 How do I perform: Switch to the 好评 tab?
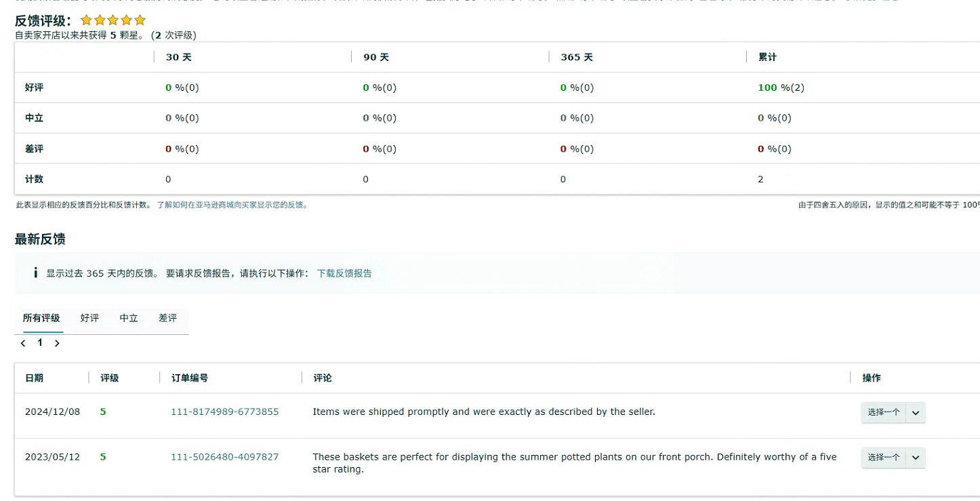coord(89,318)
